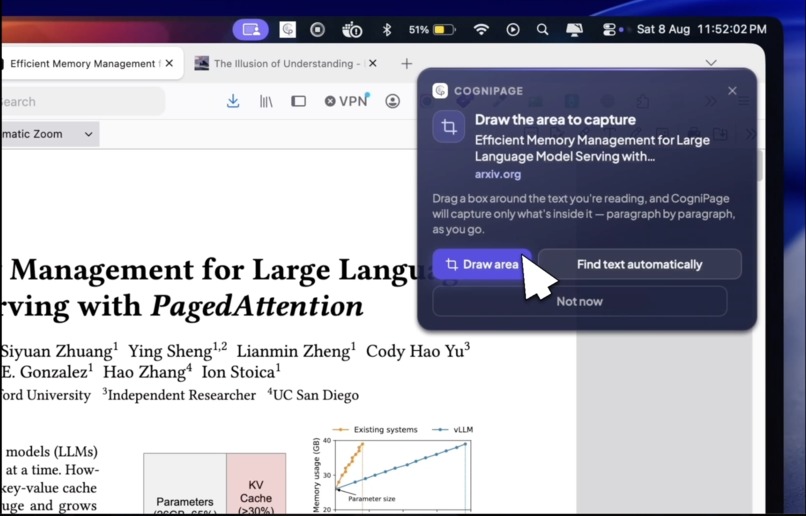
Task: Open Spotlight search magnifier
Action: coord(542,29)
